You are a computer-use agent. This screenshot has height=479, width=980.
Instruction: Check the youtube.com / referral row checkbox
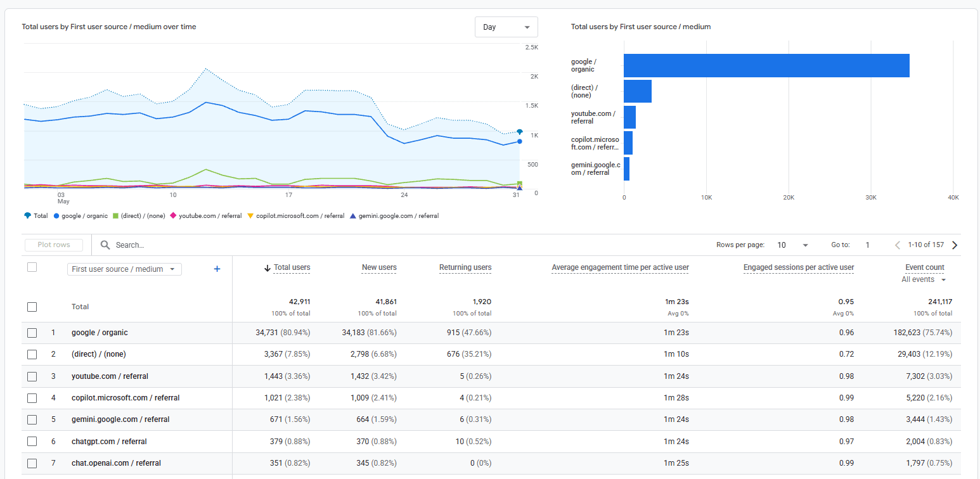[32, 376]
